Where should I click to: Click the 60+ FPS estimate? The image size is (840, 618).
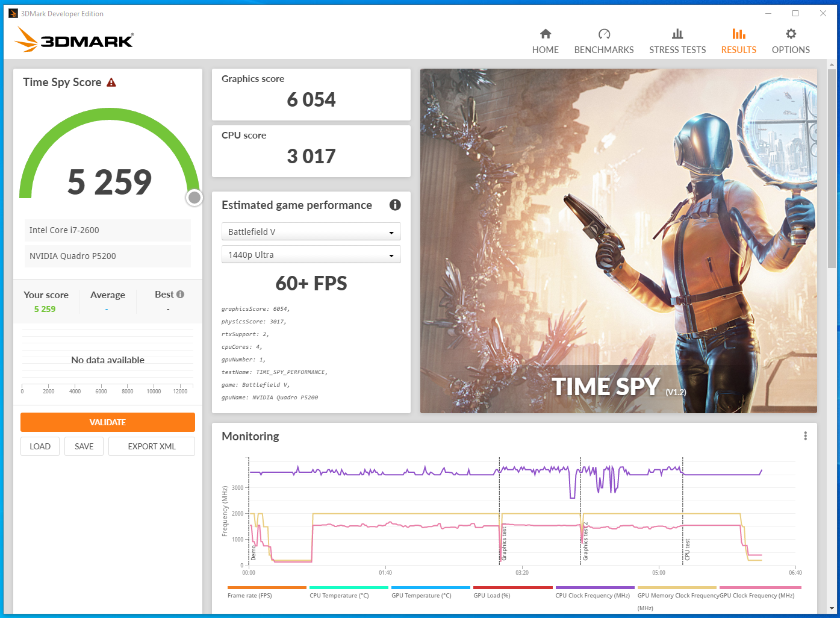(311, 283)
